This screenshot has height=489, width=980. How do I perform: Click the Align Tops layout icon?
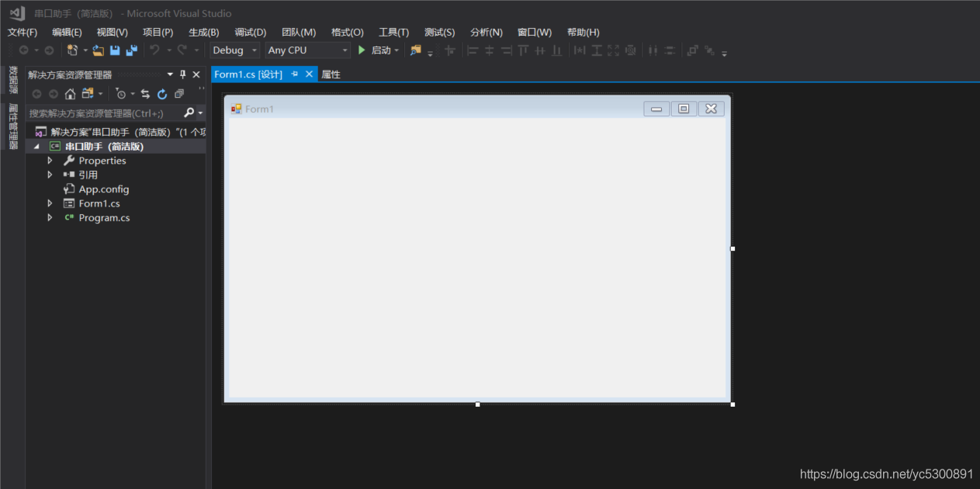(x=523, y=50)
